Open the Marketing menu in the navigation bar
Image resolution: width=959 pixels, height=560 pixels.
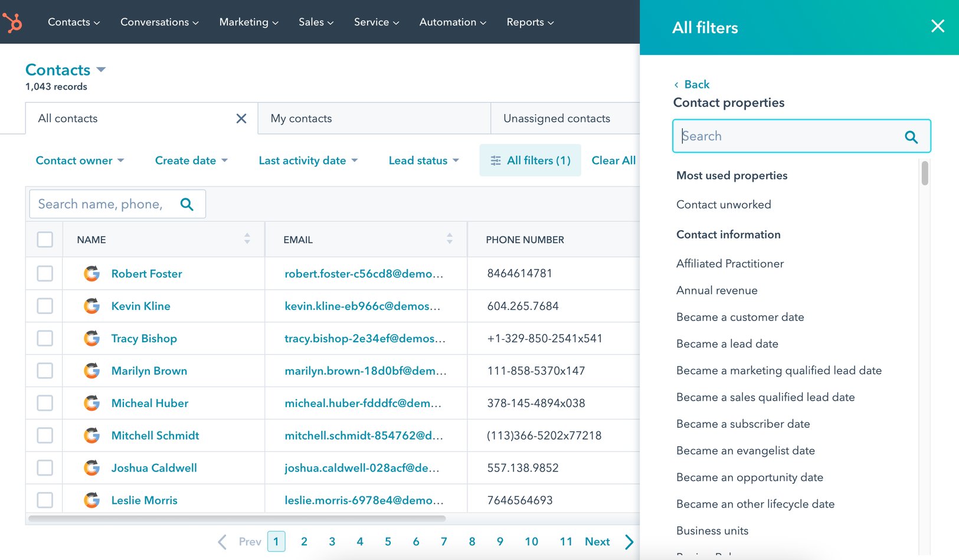248,22
